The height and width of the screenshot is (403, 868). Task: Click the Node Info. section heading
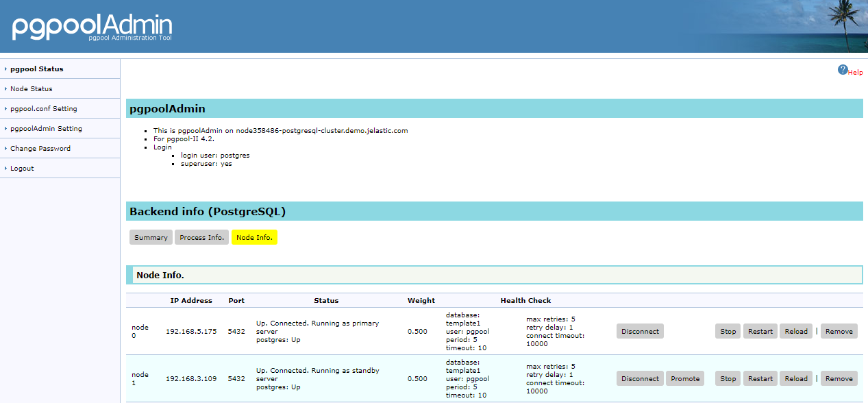160,275
